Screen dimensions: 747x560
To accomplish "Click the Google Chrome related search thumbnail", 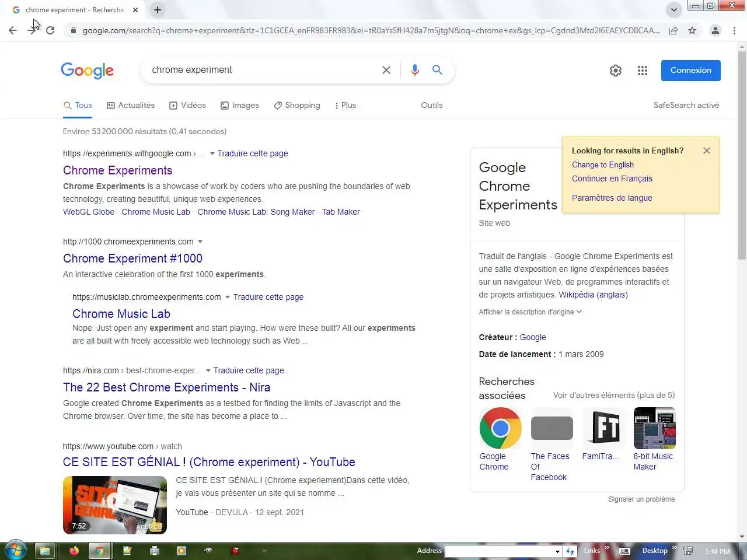I will pos(501,428).
